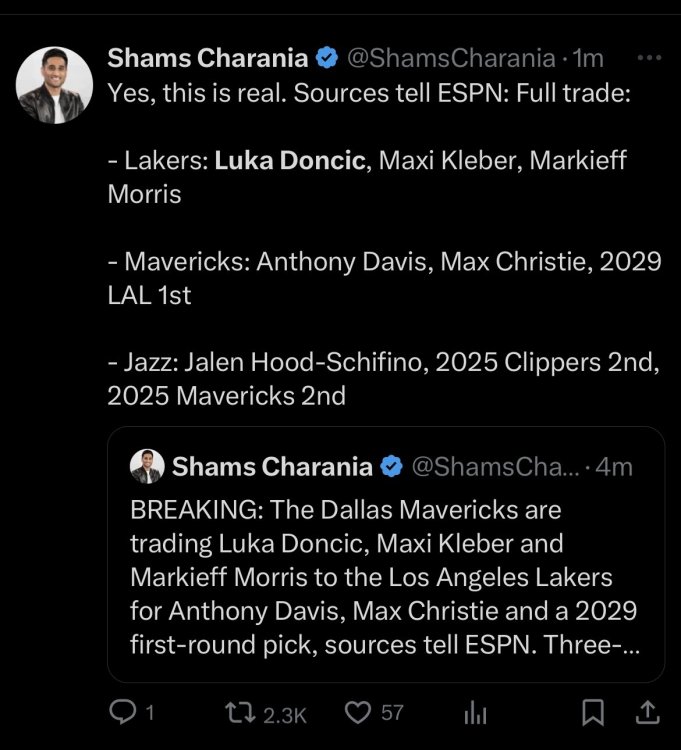Click Shams Charania's large profile picture

click(x=55, y=85)
